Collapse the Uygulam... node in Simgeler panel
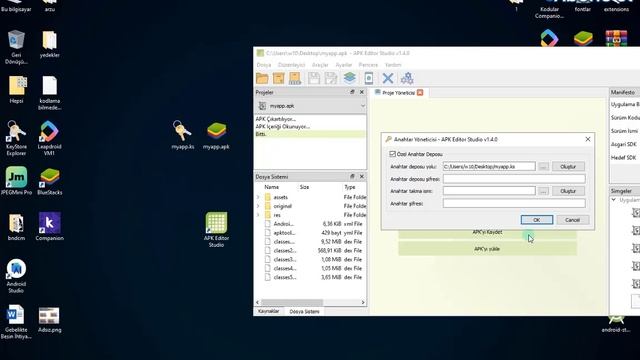640x360 pixels. (x=613, y=200)
